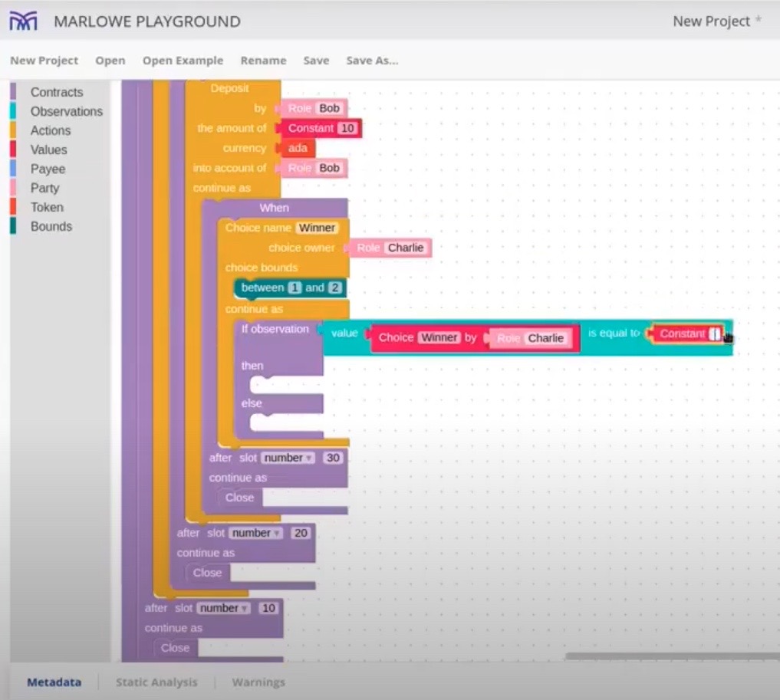Click the New Project menu button

(44, 61)
